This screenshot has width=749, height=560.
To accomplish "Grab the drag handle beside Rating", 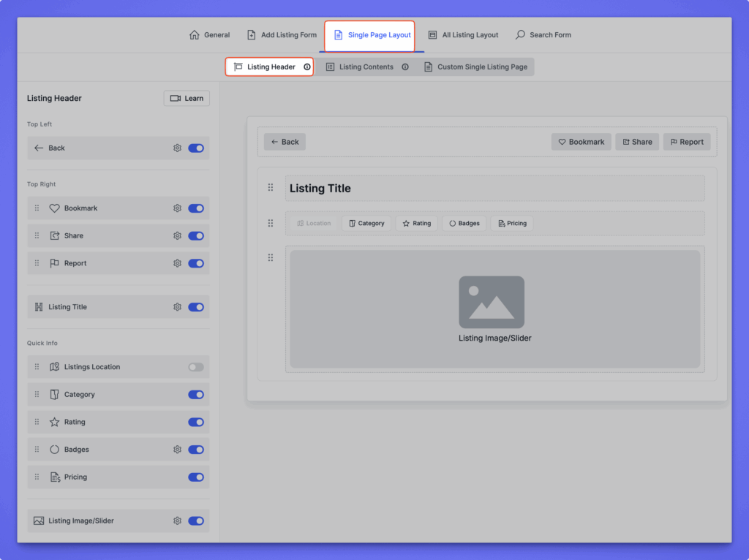I will coord(37,423).
